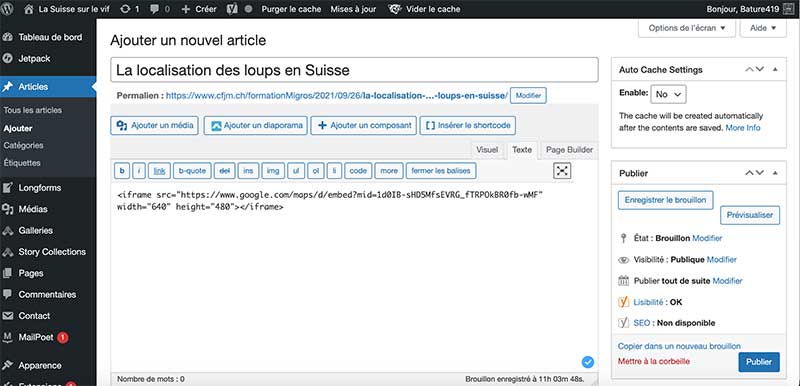Click the b-quote quicktag

pyautogui.click(x=192, y=171)
